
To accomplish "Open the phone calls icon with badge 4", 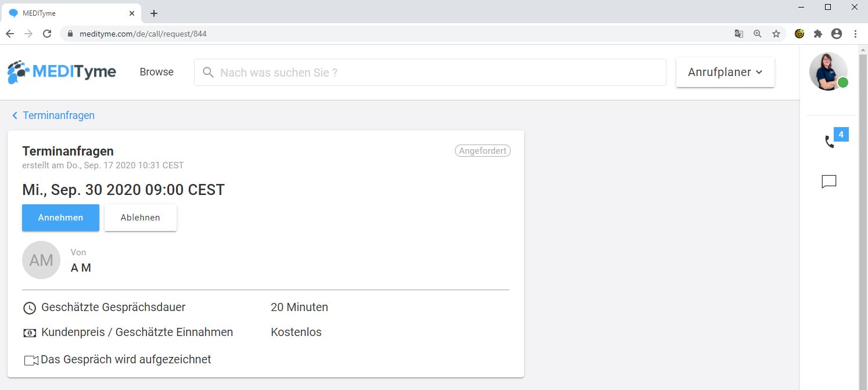I will point(830,142).
